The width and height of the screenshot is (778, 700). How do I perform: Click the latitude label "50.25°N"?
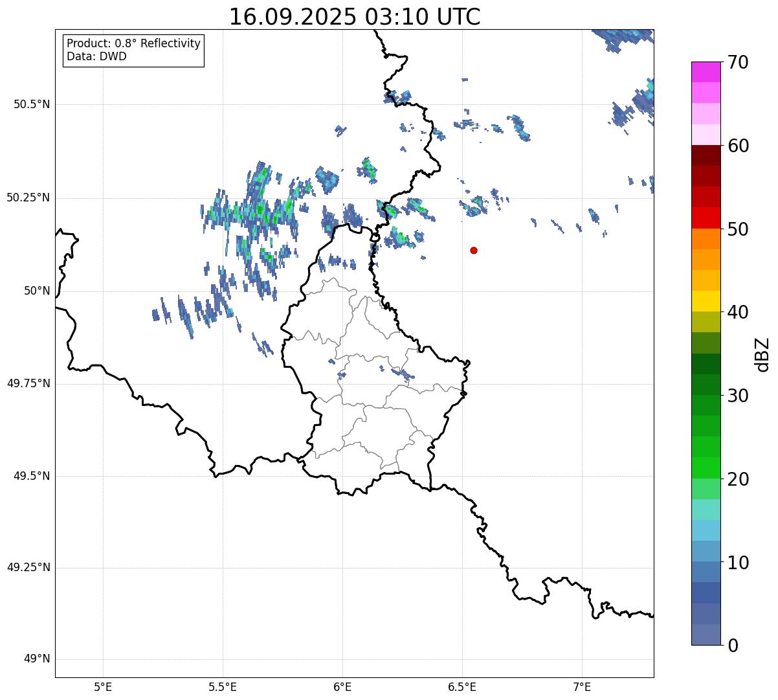[28, 198]
